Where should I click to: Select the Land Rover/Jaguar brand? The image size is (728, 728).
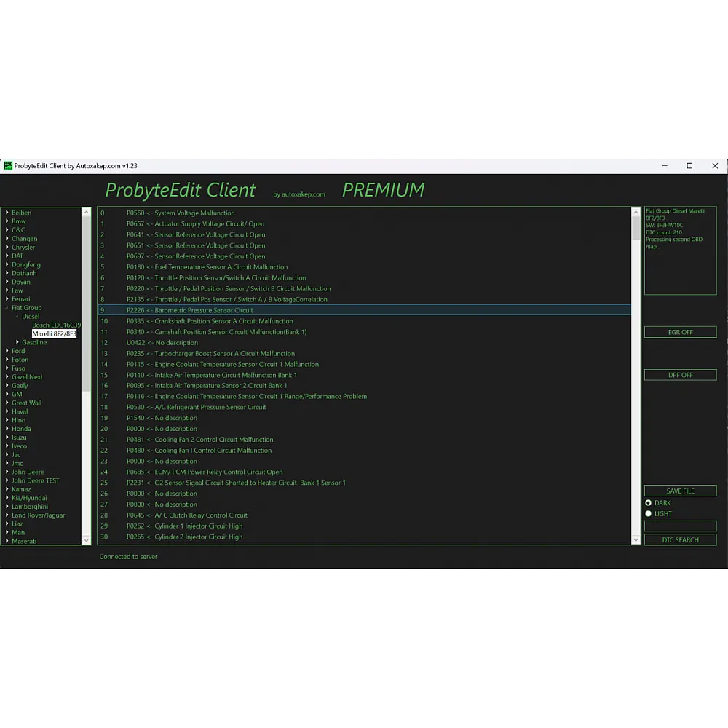pyautogui.click(x=38, y=515)
